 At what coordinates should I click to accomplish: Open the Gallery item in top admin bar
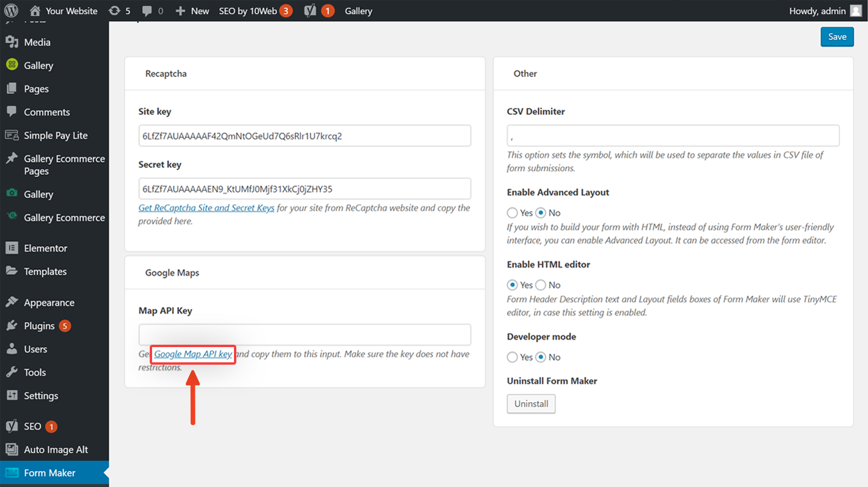coord(359,11)
